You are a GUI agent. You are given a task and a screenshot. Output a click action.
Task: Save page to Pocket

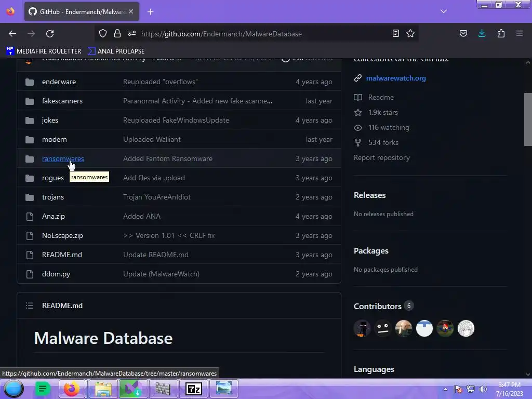(x=463, y=34)
